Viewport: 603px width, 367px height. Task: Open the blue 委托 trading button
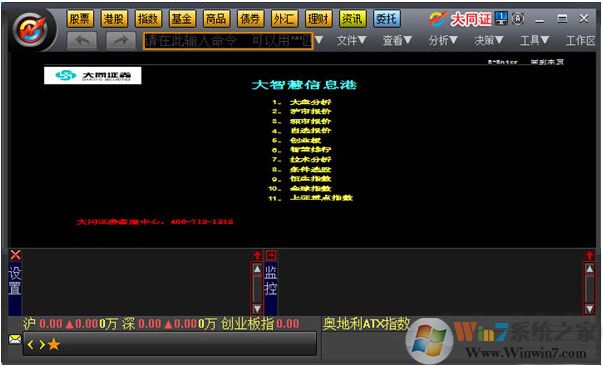386,18
